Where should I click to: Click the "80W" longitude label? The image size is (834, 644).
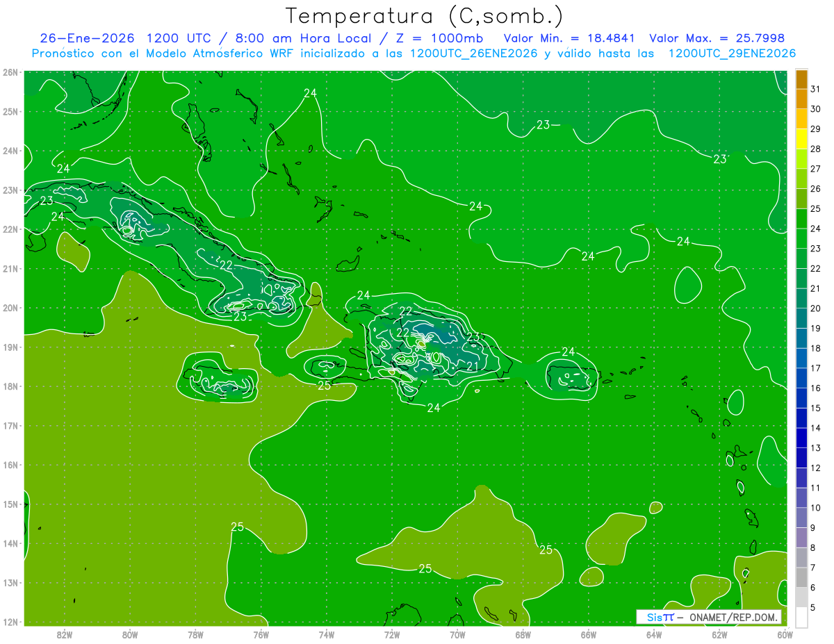(x=130, y=634)
